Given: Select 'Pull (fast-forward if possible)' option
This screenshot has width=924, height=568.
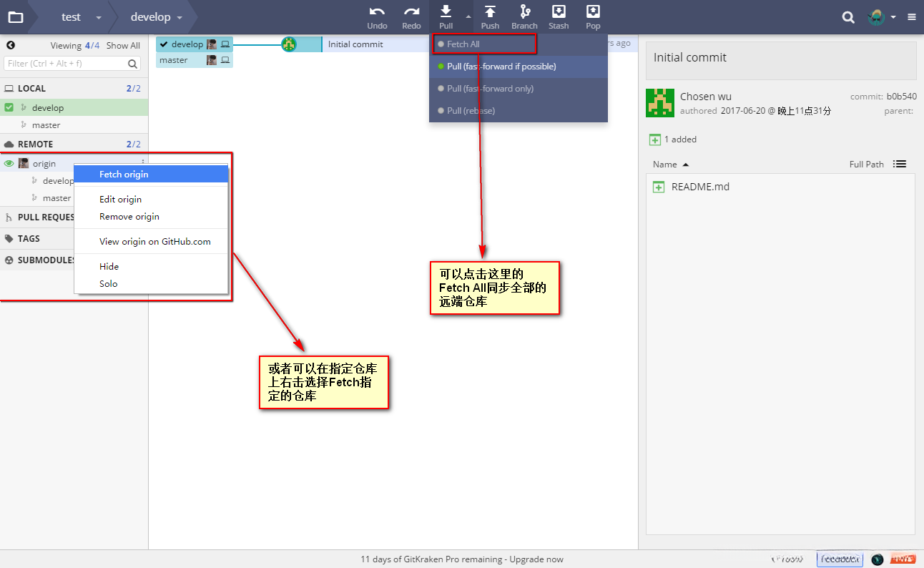Looking at the screenshot, I should tap(518, 67).
